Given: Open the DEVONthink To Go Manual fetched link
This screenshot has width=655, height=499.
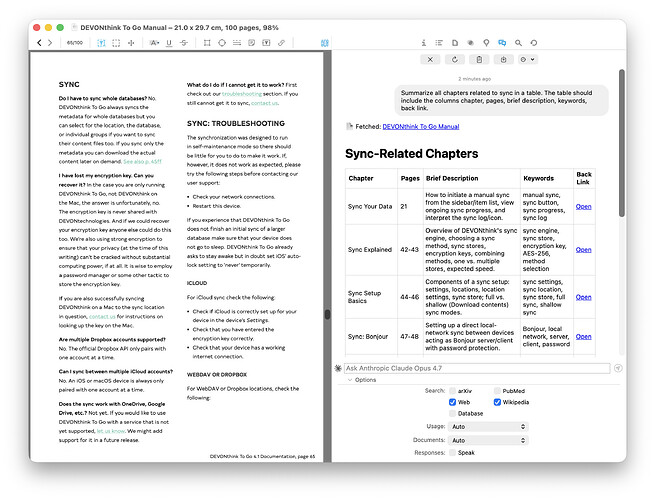Looking at the screenshot, I should coord(421,127).
